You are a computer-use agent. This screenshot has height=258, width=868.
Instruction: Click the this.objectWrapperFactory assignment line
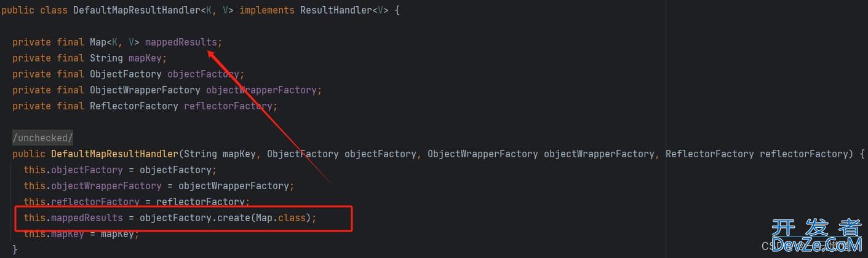[159, 186]
